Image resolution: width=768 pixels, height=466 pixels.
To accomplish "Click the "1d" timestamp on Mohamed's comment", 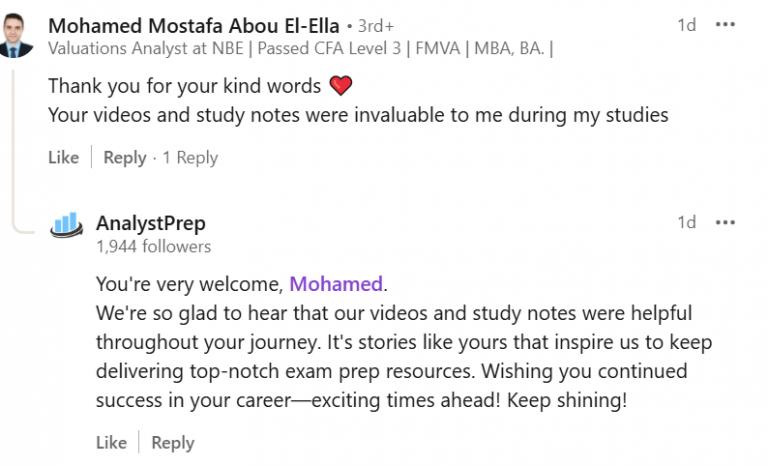I will coord(686,25).
